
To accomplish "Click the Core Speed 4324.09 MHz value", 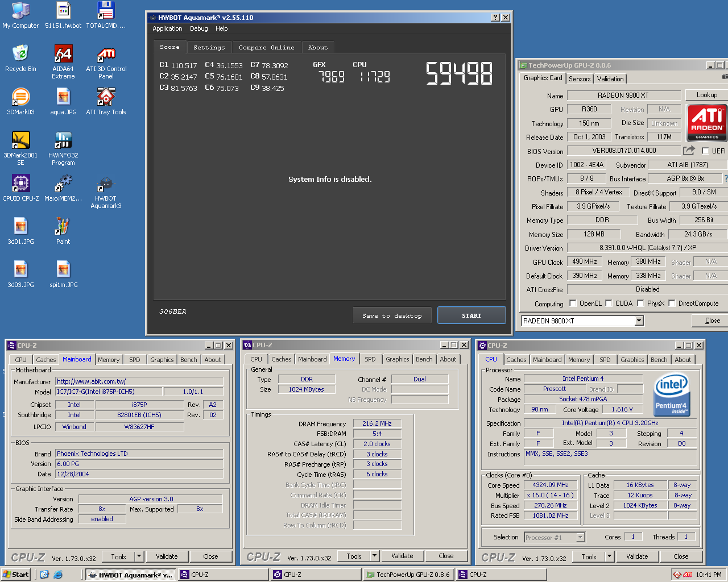I will coord(550,485).
